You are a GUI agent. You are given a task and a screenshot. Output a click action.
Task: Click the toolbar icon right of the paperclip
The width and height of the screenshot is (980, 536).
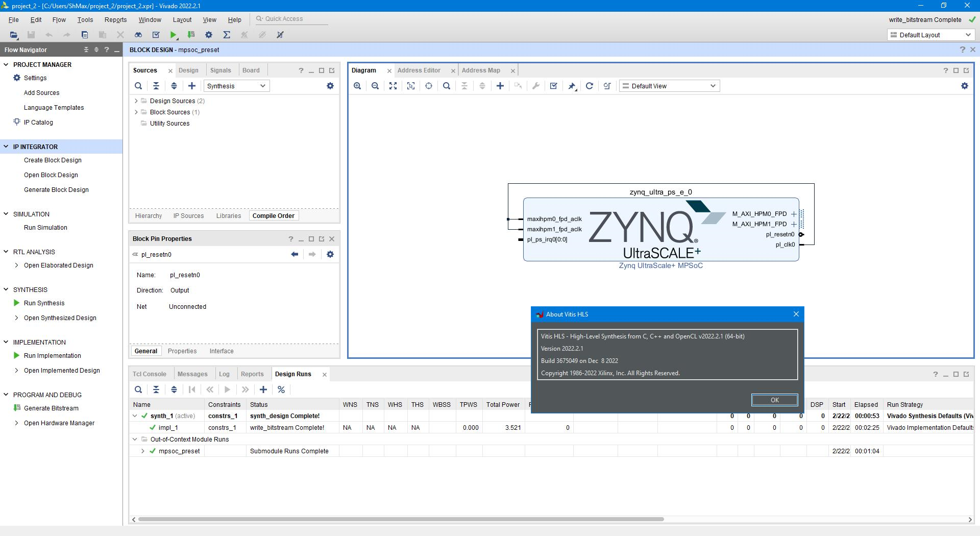coord(280,35)
